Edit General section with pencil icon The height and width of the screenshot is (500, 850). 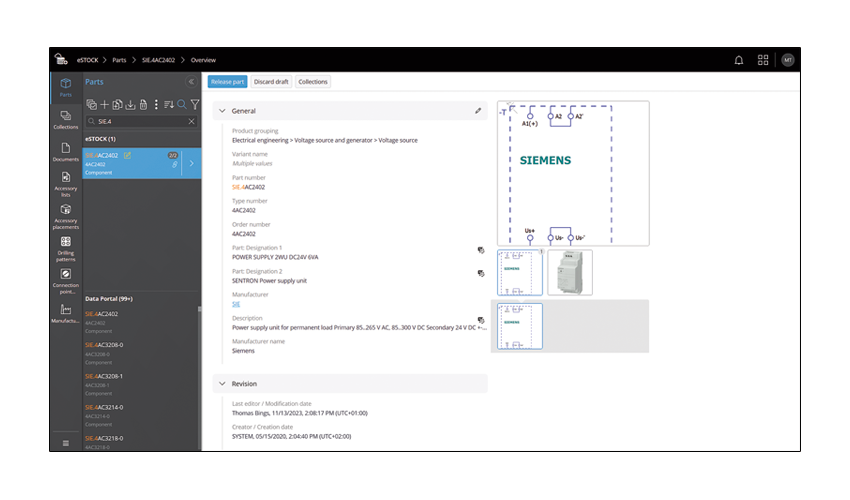click(x=478, y=111)
